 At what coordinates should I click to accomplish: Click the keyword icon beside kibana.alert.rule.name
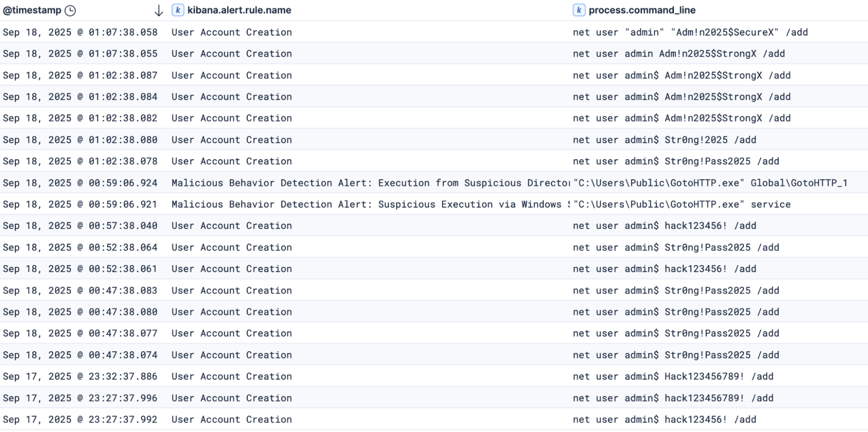pos(178,10)
